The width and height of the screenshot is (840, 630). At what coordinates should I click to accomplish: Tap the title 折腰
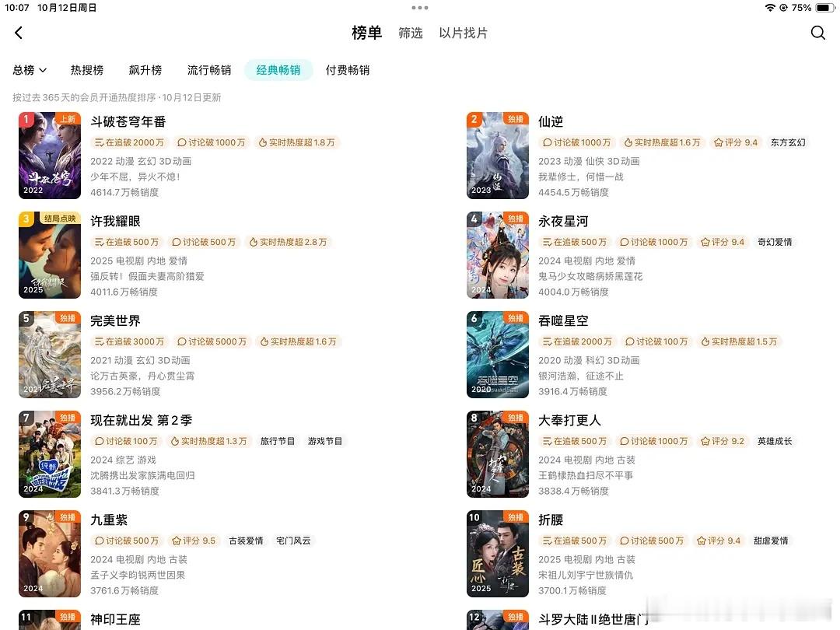[x=551, y=520]
